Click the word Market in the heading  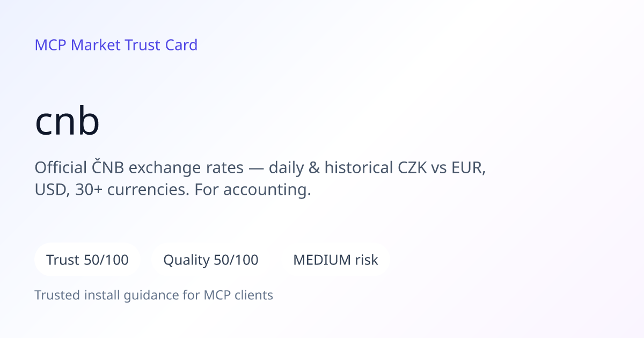point(96,45)
